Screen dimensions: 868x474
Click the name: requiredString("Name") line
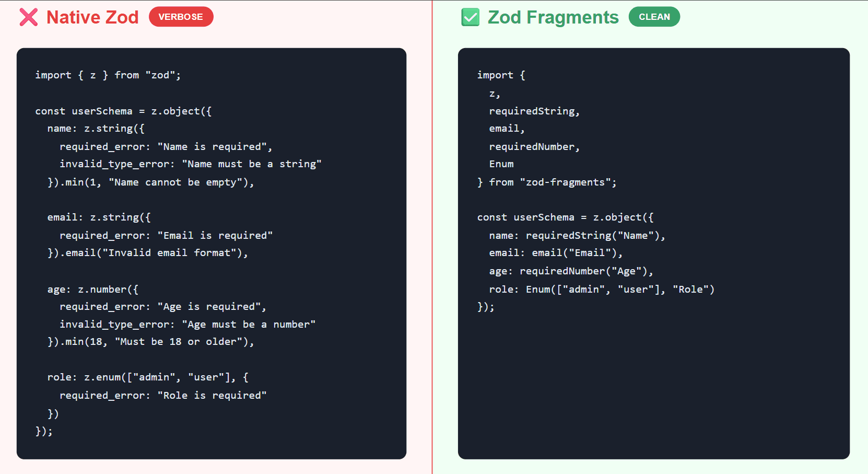pos(577,236)
